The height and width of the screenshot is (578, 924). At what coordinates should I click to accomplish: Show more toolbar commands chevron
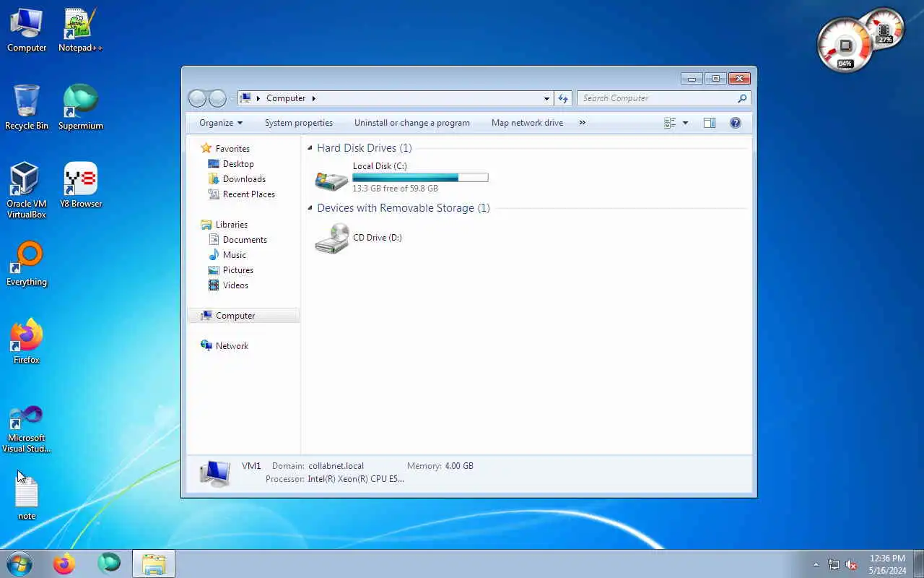click(582, 123)
